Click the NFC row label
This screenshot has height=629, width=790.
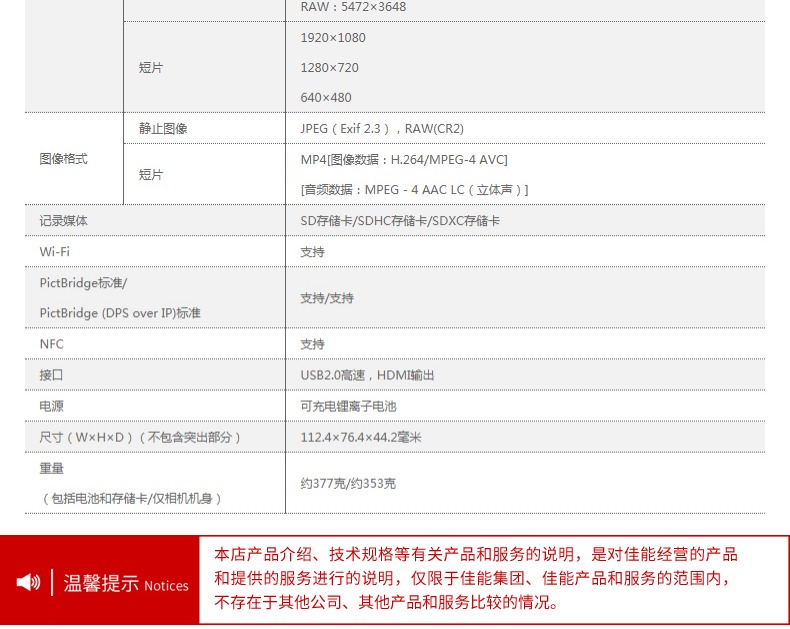pyautogui.click(x=52, y=344)
